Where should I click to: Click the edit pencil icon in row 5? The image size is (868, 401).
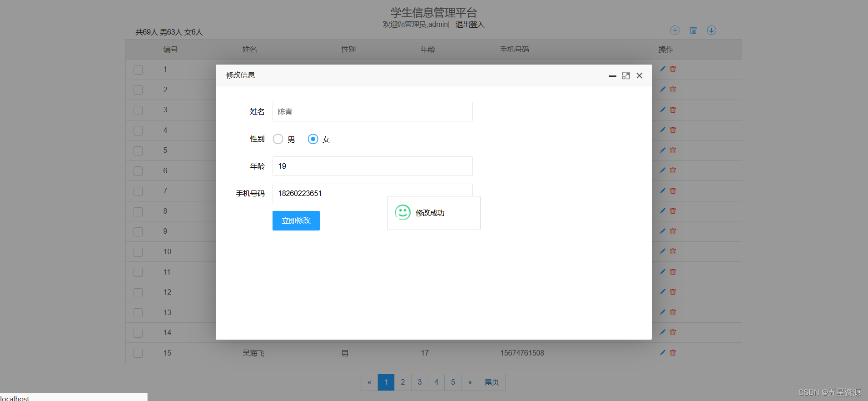pyautogui.click(x=663, y=150)
